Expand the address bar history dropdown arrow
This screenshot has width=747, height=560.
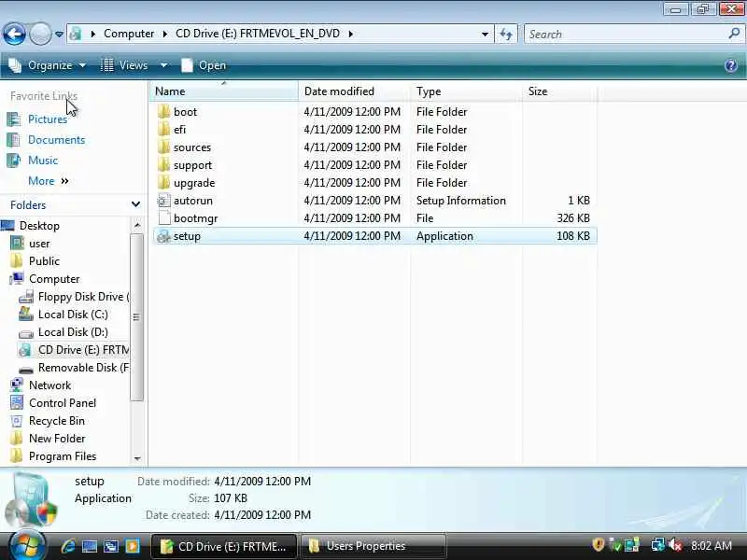coord(485,35)
